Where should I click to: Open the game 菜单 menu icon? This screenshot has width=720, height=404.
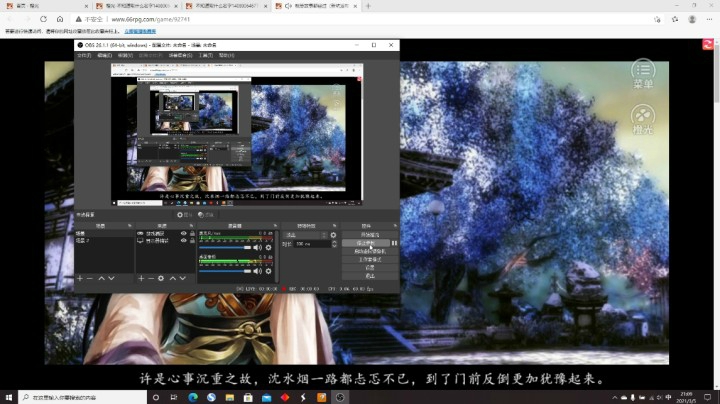643,74
